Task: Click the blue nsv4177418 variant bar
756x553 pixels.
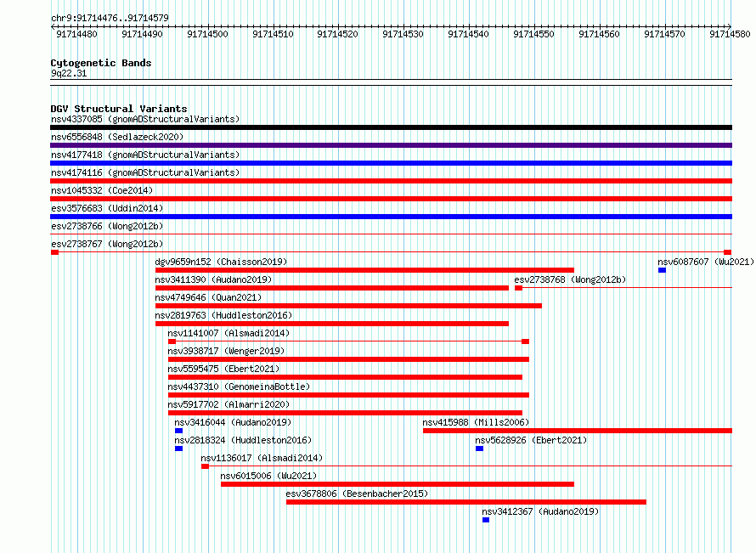Action: [x=391, y=163]
